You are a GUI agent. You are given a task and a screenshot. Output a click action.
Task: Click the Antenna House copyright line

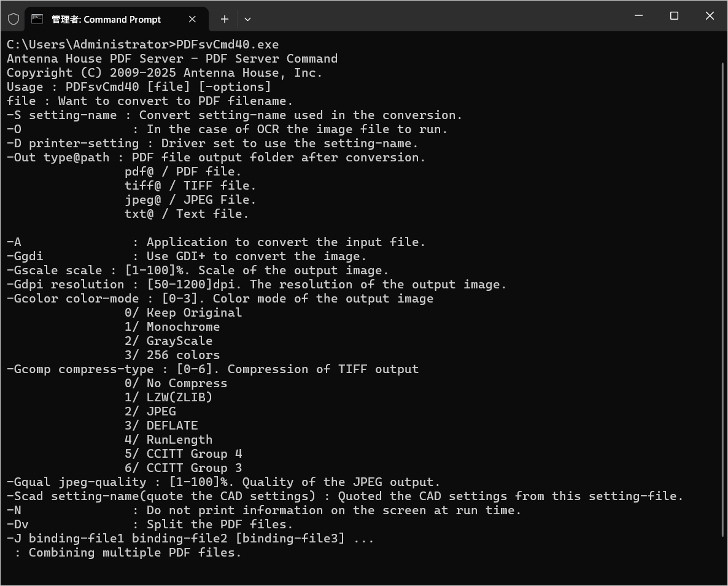pyautogui.click(x=165, y=73)
